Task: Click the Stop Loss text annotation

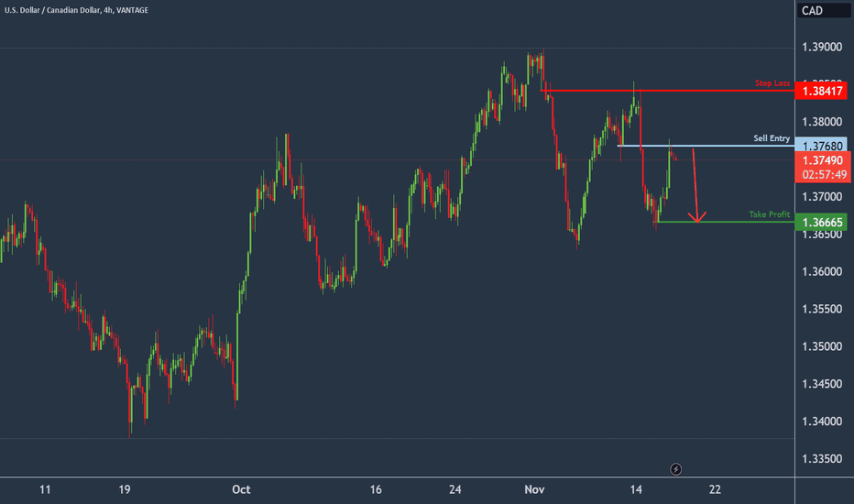Action: click(x=772, y=82)
